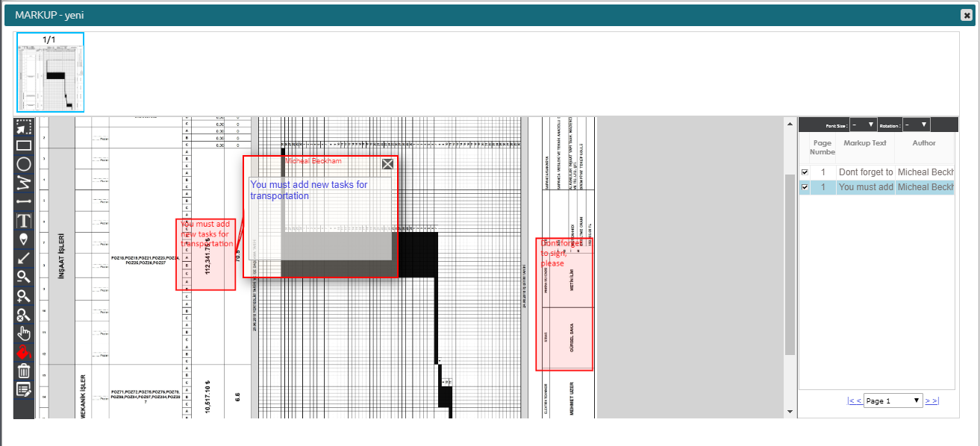Pick the red paint bucket fill color
The height and width of the screenshot is (446, 980).
[23, 351]
